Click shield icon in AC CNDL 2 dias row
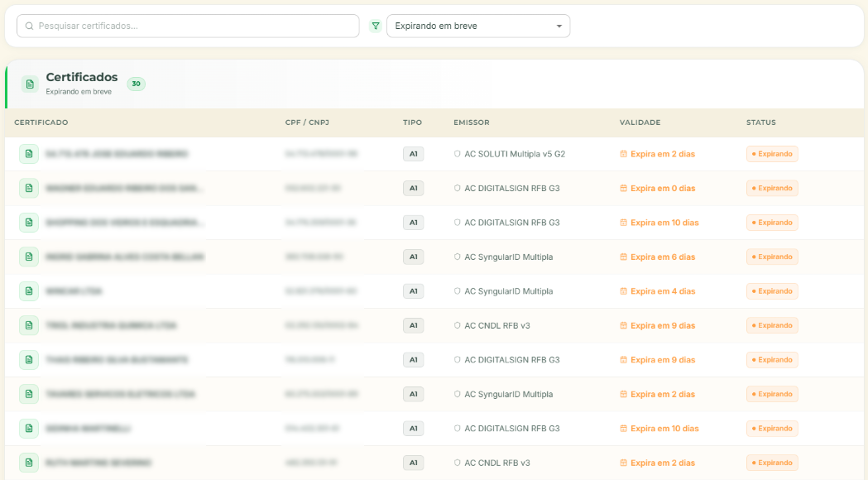 pyautogui.click(x=458, y=463)
